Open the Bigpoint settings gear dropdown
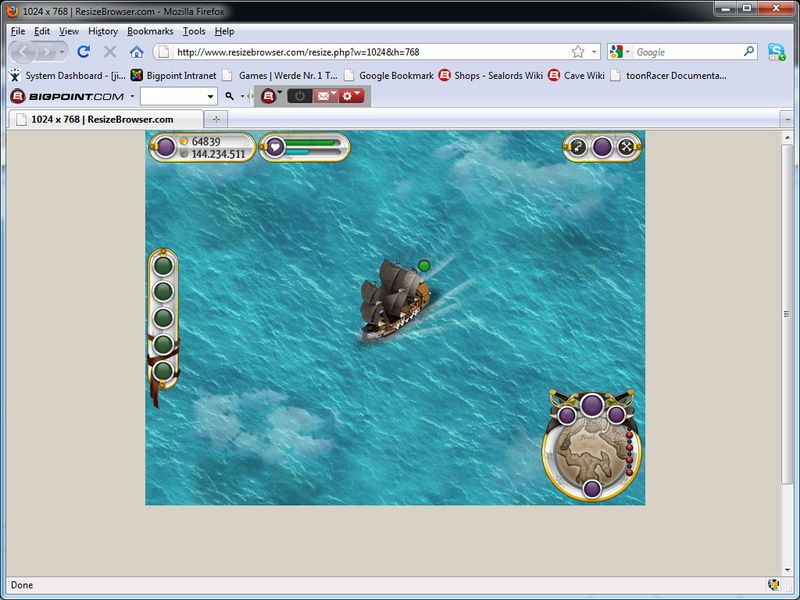 351,96
